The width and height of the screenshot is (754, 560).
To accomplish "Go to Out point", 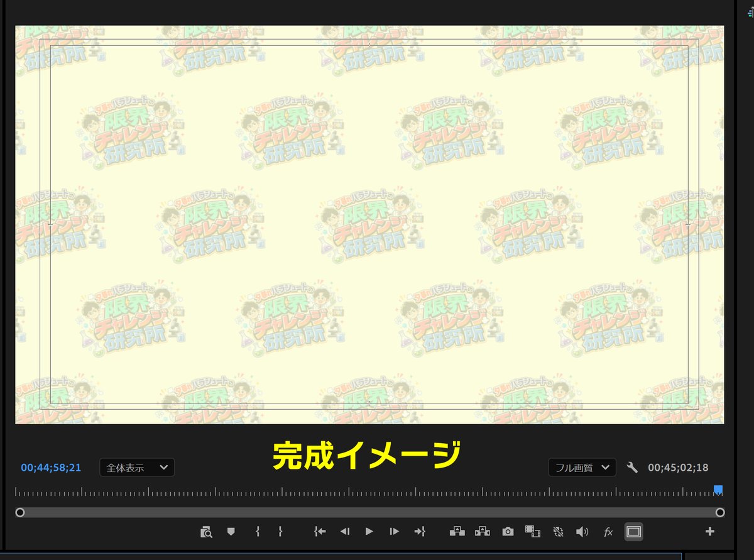I will pyautogui.click(x=420, y=532).
